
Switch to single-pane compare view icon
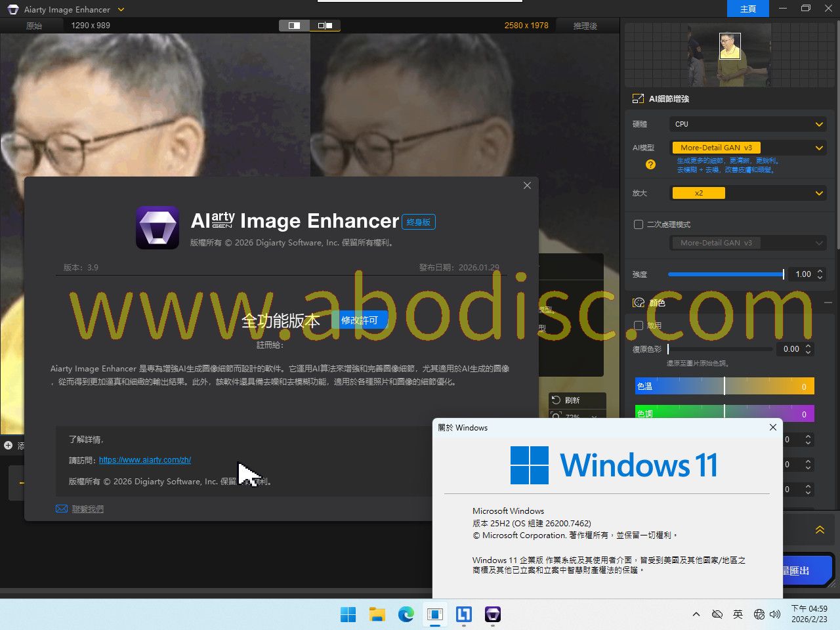(295, 26)
